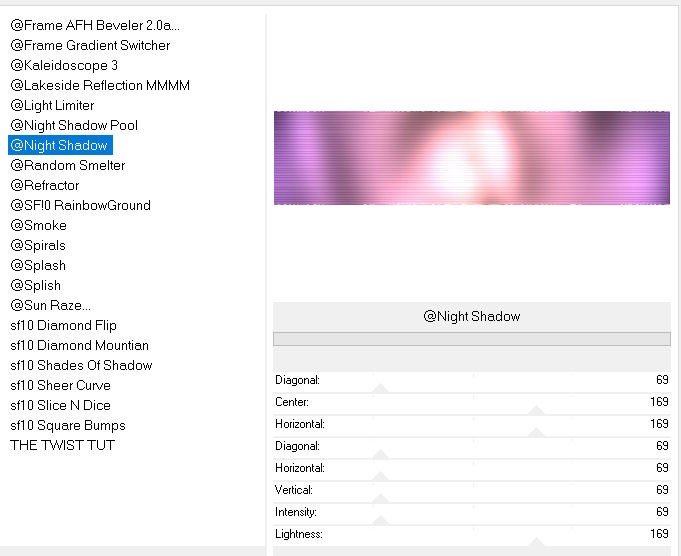The height and width of the screenshot is (556, 681).
Task: Select sf10 Diamond Flip filter
Action: click(x=63, y=325)
